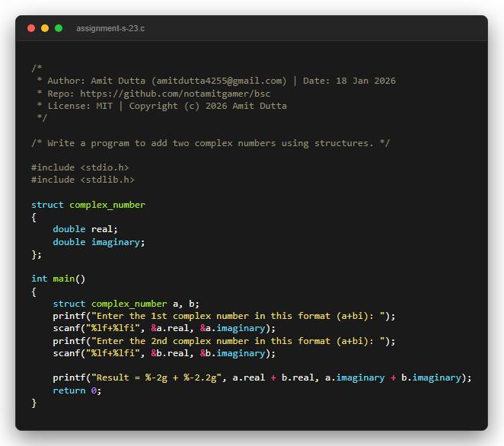Click the github.com/notamitgamer/bsc repo URL
Screen dimensions: 504x446
pyautogui.click(x=175, y=94)
